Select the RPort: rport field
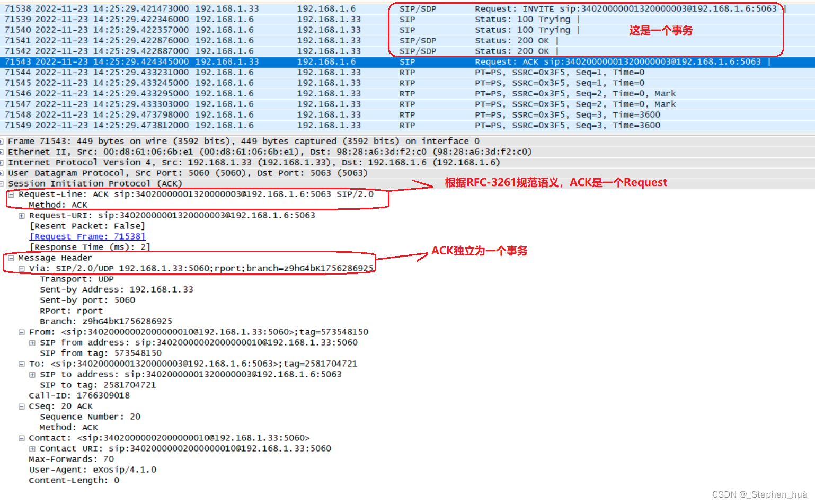Screen dimensions: 815x504 [72, 311]
